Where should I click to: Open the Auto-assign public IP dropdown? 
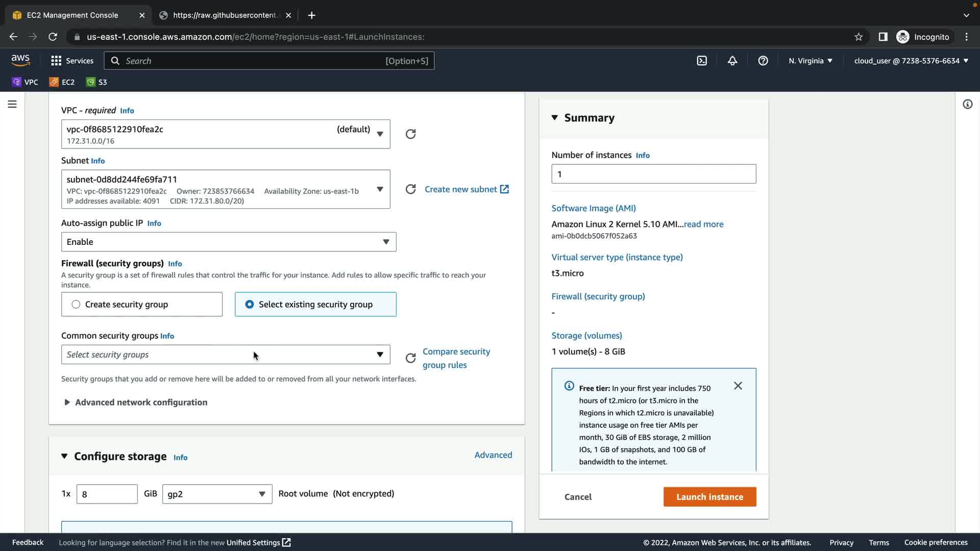point(228,242)
